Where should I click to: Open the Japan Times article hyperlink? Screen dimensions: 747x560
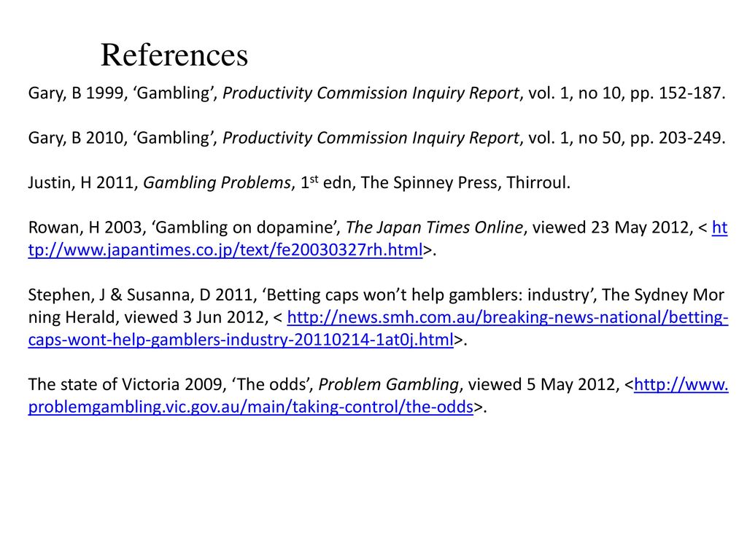pyautogui.click(x=225, y=249)
